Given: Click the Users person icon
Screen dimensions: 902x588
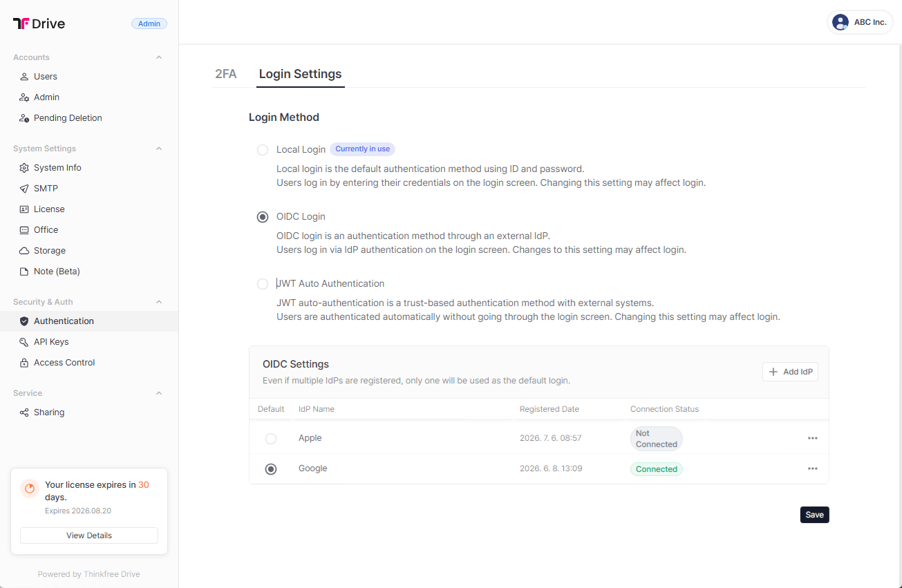Looking at the screenshot, I should [x=24, y=77].
